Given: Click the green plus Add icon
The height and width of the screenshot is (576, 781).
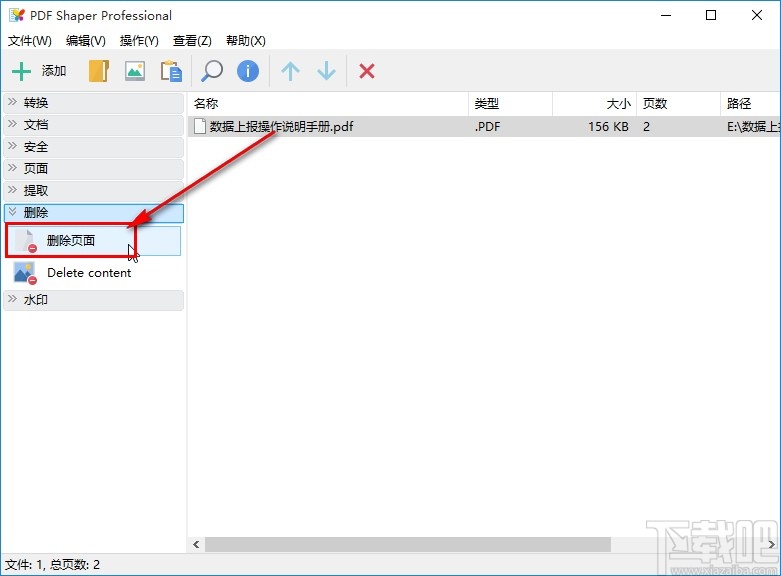Looking at the screenshot, I should [x=21, y=71].
